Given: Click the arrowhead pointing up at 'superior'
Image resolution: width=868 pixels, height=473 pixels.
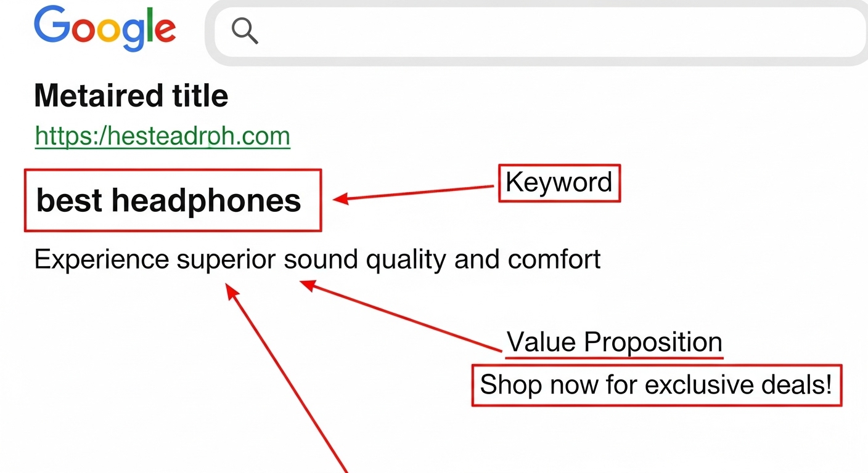Looking at the screenshot, I should (231, 291).
